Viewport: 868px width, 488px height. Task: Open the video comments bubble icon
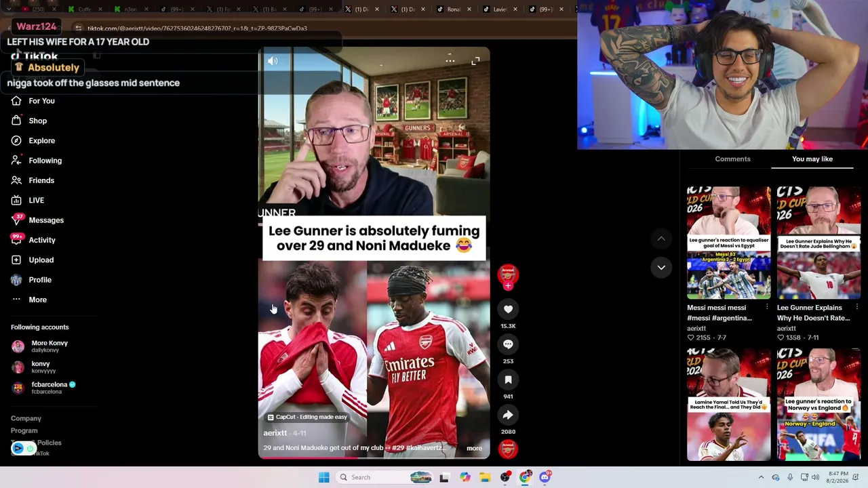pyautogui.click(x=508, y=344)
